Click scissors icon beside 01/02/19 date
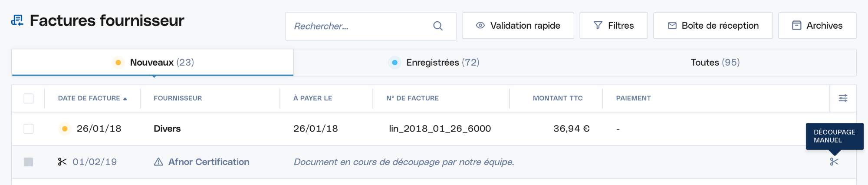 coord(62,162)
